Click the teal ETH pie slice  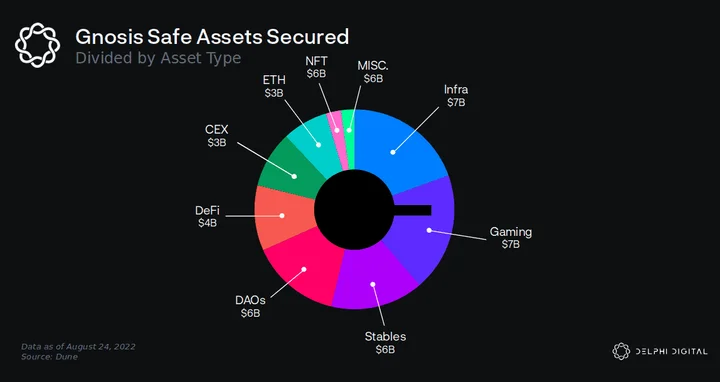315,142
